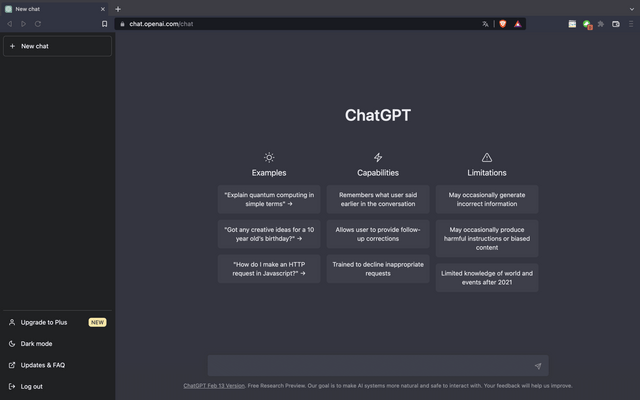Click the chat message input field
The image size is (640, 400).
[x=368, y=366]
